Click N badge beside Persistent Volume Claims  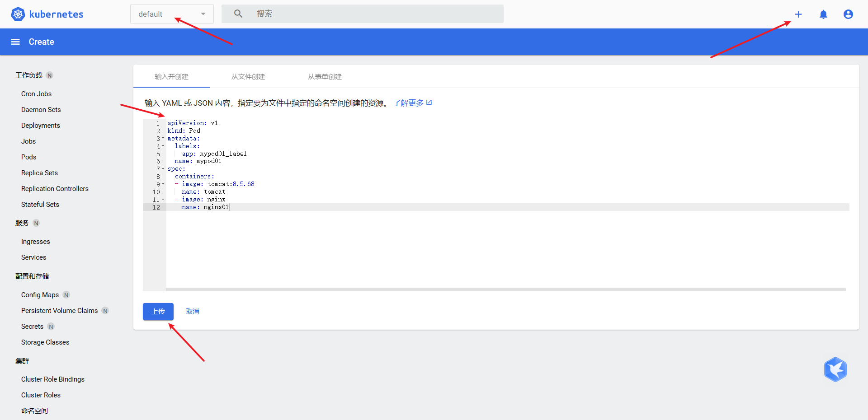click(105, 311)
